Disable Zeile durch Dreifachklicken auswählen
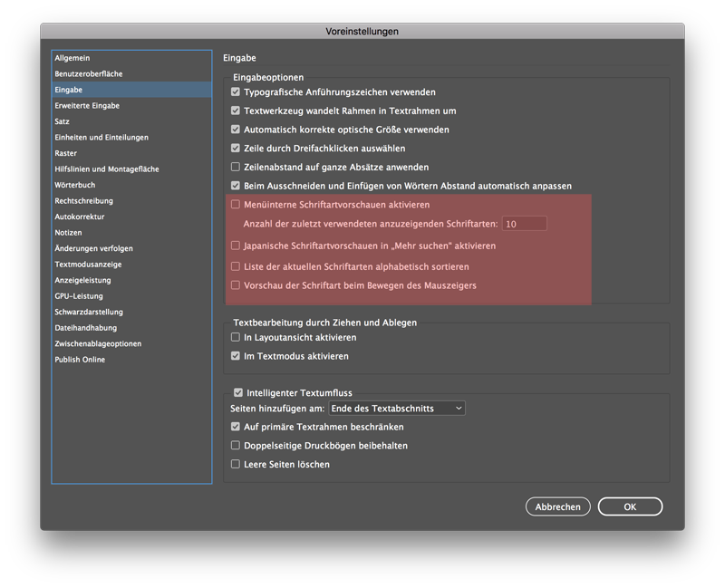Image resolution: width=725 pixels, height=588 pixels. [236, 148]
